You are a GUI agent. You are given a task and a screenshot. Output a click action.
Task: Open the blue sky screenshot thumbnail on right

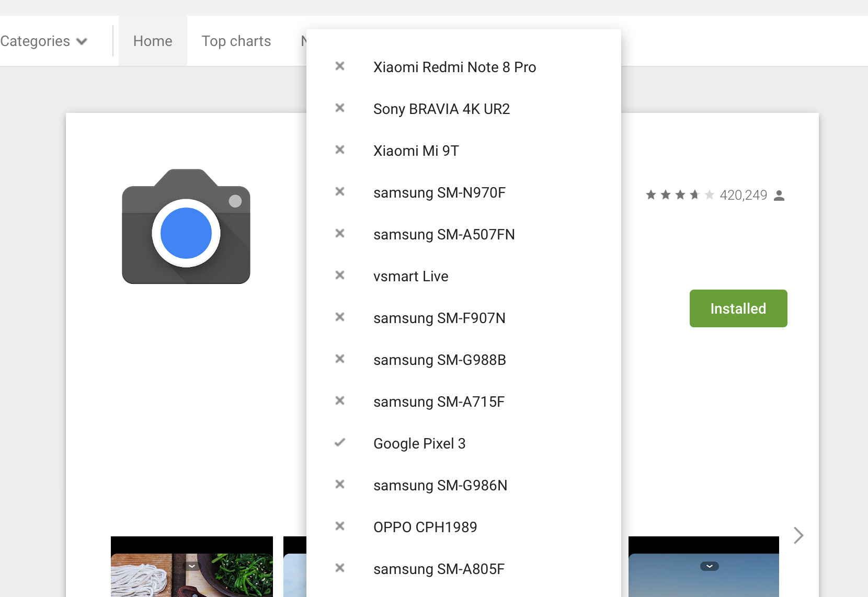pos(704,567)
